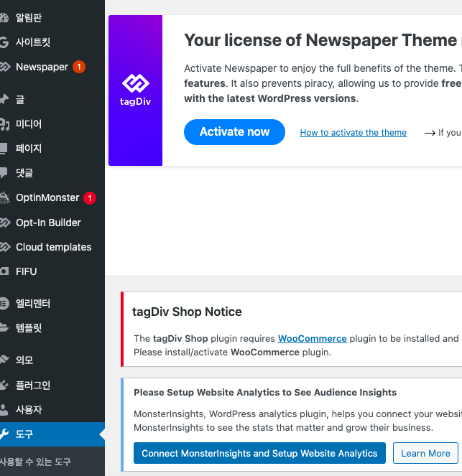
Task: Click the 글 pushpin icon
Action: (x=4, y=99)
